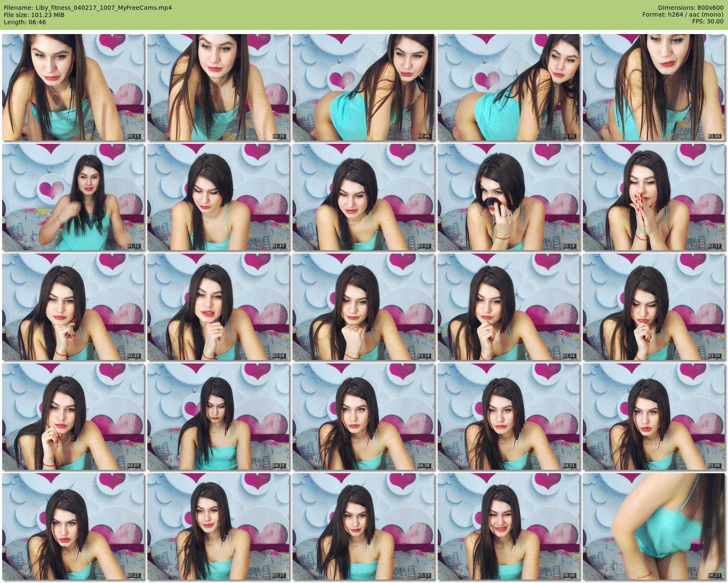Click the thumbnail labeled 03:34

tap(509, 307)
